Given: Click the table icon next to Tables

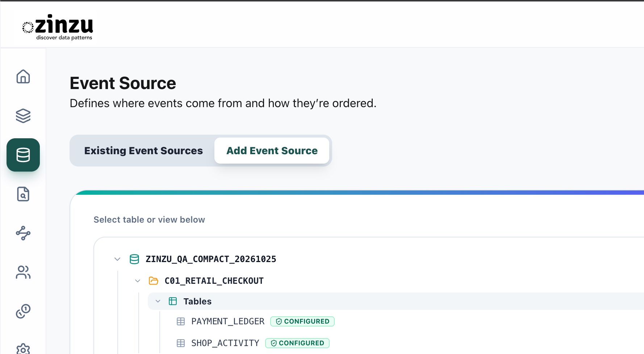Looking at the screenshot, I should pos(173,301).
